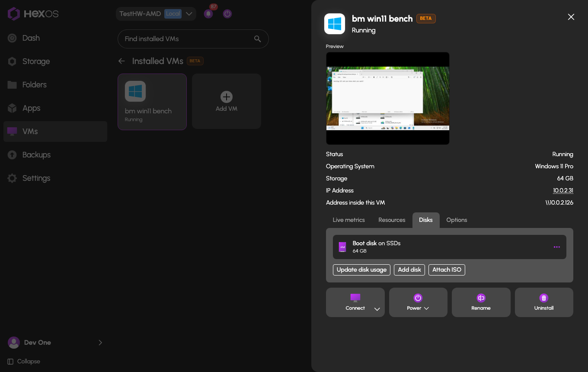588x372 pixels.
Task: Close the VM details panel
Action: (x=571, y=17)
